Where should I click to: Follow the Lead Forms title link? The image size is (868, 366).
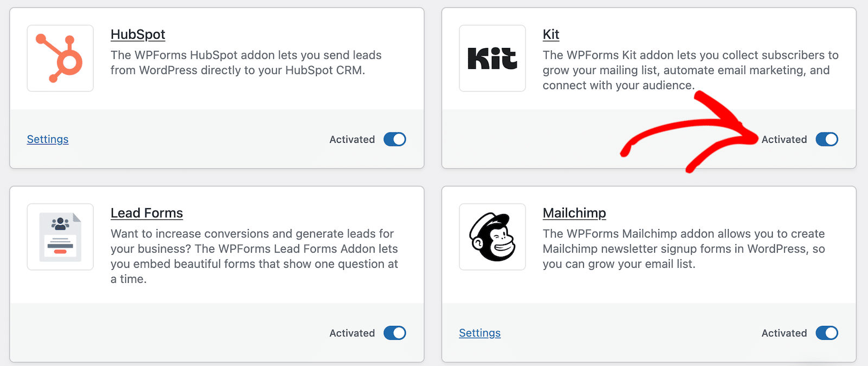coord(146,213)
